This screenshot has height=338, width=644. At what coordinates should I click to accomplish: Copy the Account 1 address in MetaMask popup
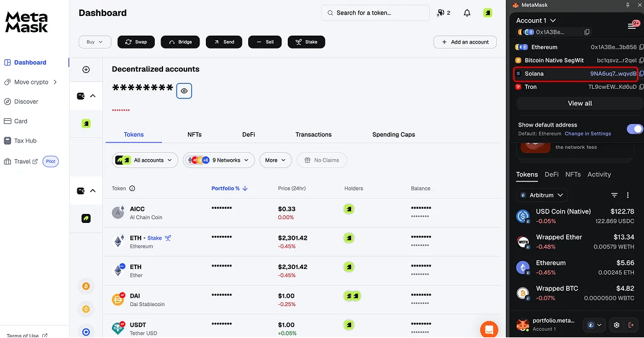(x=587, y=32)
